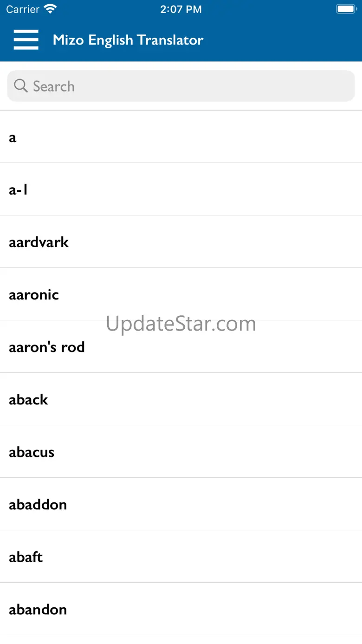Tap the 'aback' word row
362x644 pixels.
(181, 399)
